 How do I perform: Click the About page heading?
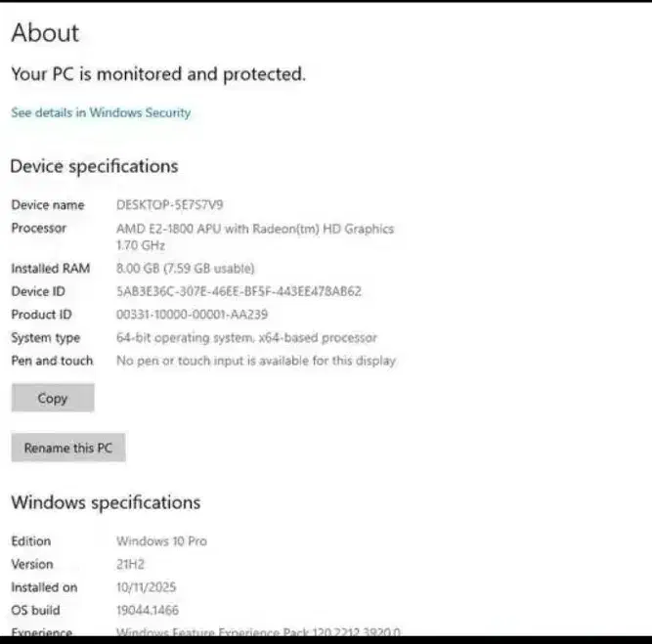pyautogui.click(x=45, y=33)
